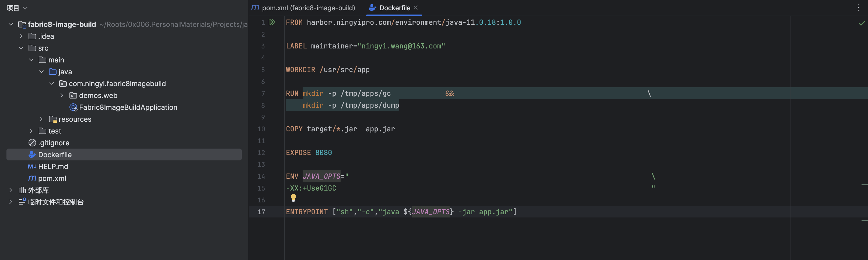The width and height of the screenshot is (868, 260).
Task: Click the com.ningyi.fabric8imagebuild package icon
Action: pos(63,83)
